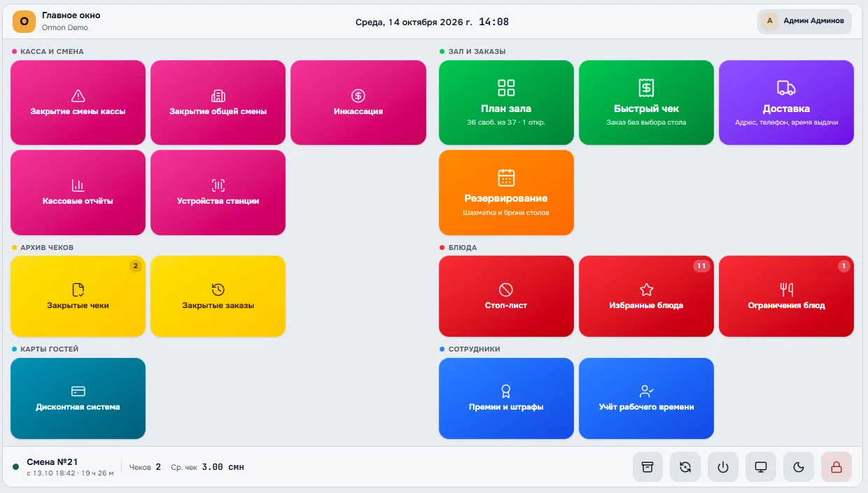Click the archive box icon in the bottom bar
The image size is (868, 493).
coord(647,467)
